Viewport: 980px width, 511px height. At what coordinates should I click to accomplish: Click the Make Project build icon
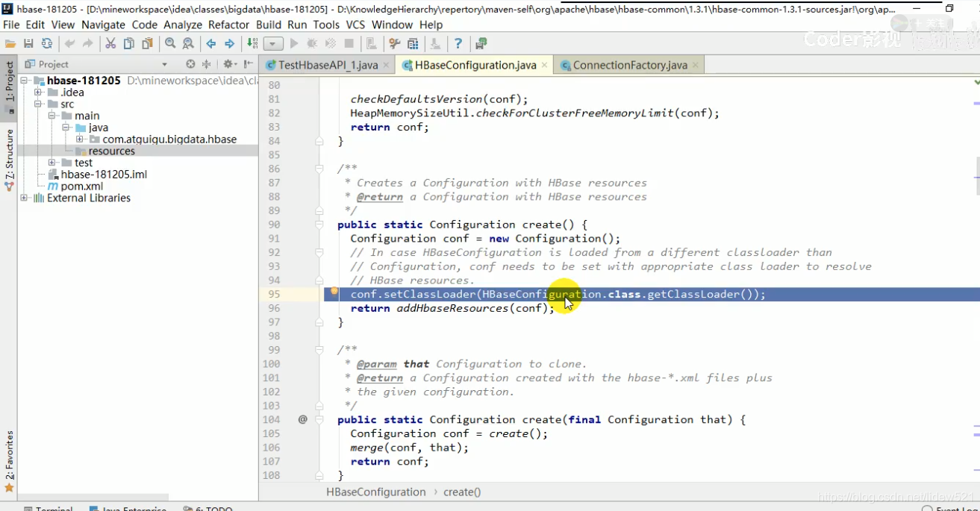[x=252, y=44]
